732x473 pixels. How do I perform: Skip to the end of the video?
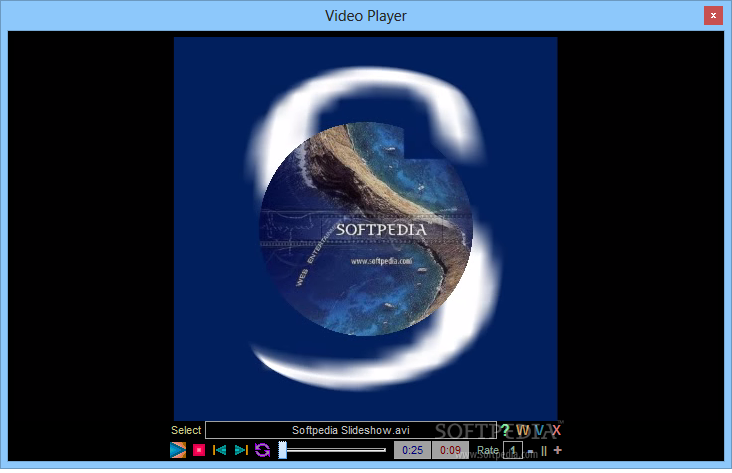pos(241,450)
